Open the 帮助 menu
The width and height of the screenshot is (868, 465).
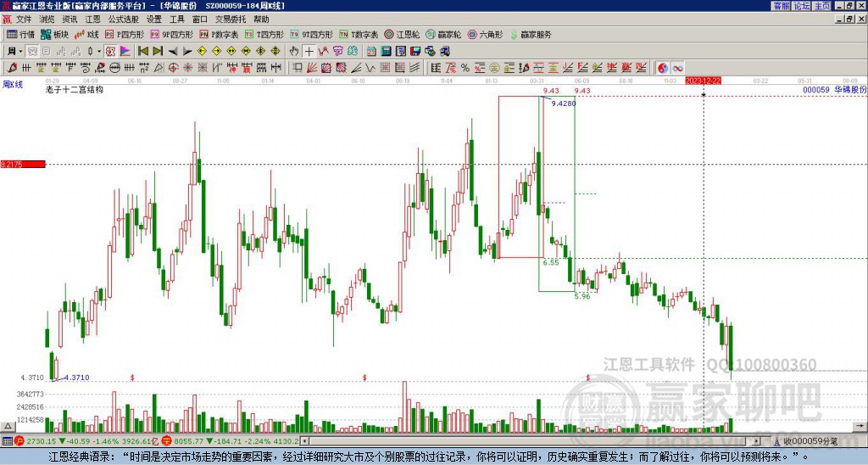click(261, 20)
